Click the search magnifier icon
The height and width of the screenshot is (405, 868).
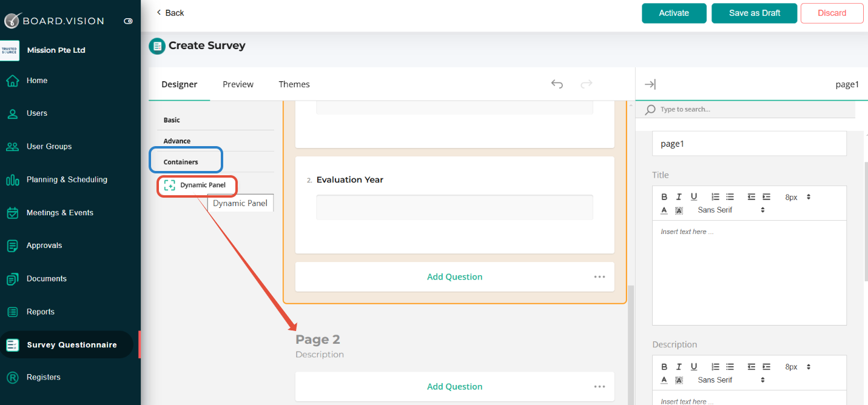point(650,110)
